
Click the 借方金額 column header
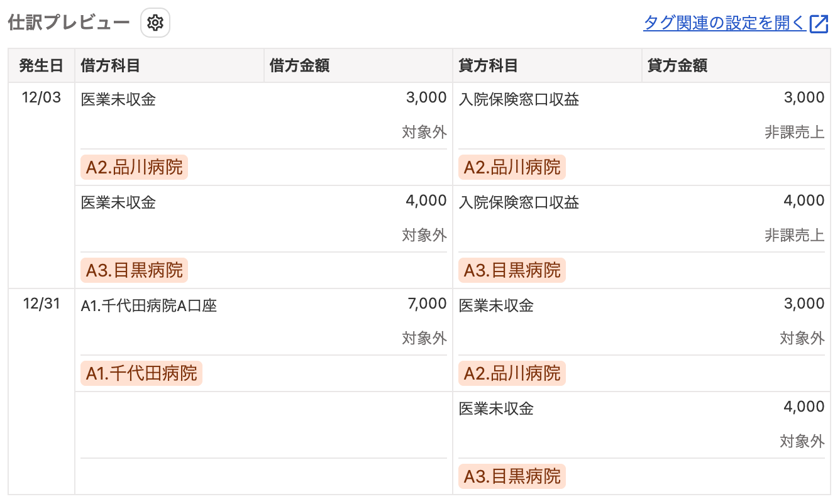click(358, 65)
